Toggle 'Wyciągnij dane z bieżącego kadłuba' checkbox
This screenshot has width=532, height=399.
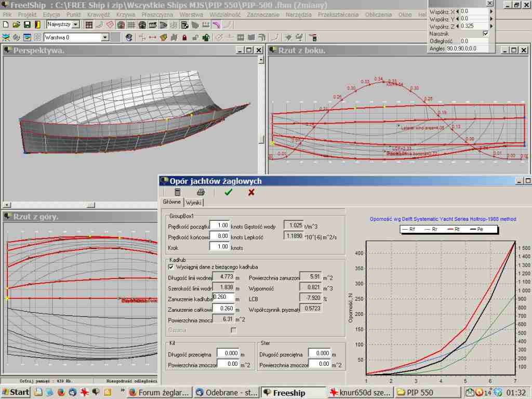pyautogui.click(x=171, y=267)
